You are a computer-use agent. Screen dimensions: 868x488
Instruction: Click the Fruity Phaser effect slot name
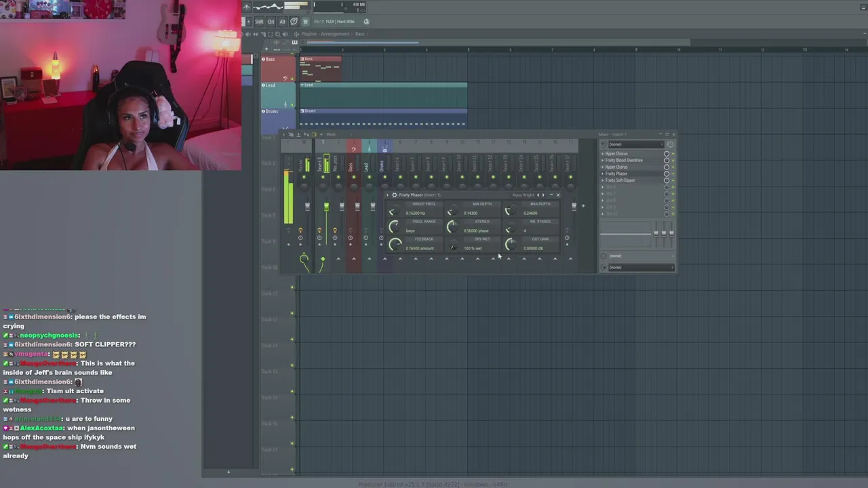click(x=616, y=174)
